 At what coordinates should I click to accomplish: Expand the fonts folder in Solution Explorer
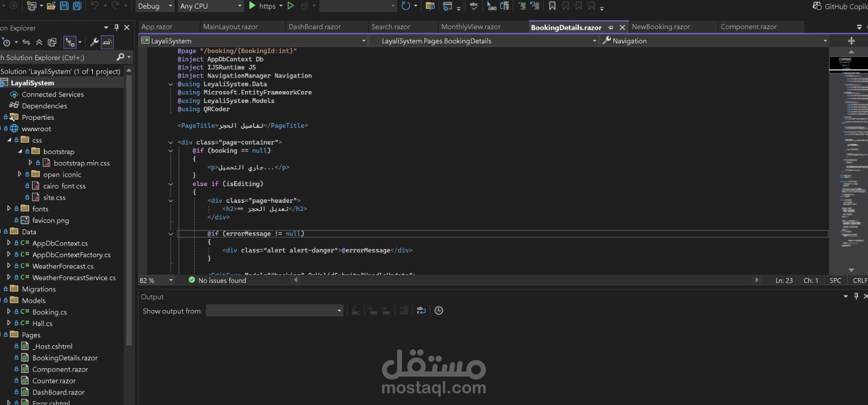[9, 208]
